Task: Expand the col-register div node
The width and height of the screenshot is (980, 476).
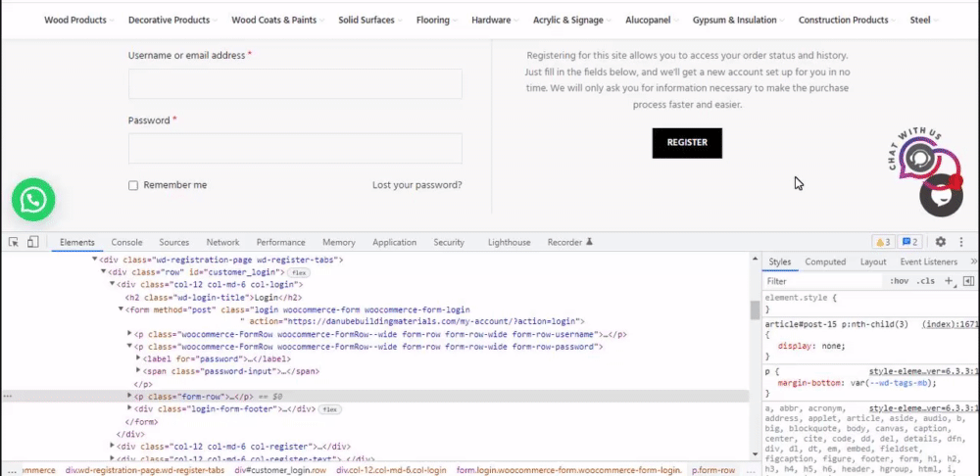Action: coord(113,446)
